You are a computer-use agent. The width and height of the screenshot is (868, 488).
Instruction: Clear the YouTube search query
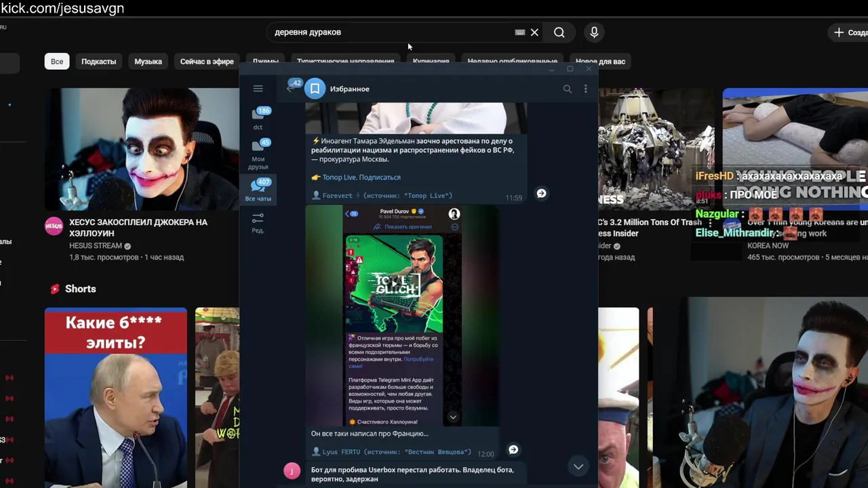(x=534, y=33)
